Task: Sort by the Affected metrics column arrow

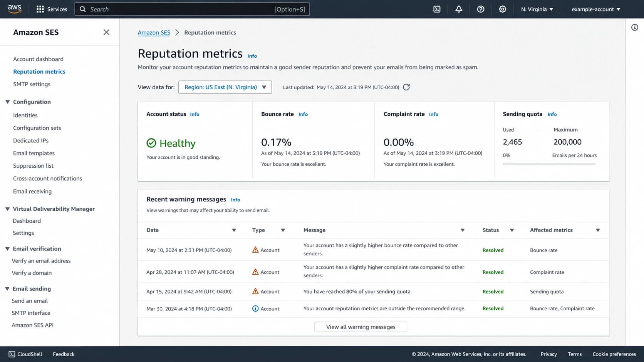Action: (598, 230)
